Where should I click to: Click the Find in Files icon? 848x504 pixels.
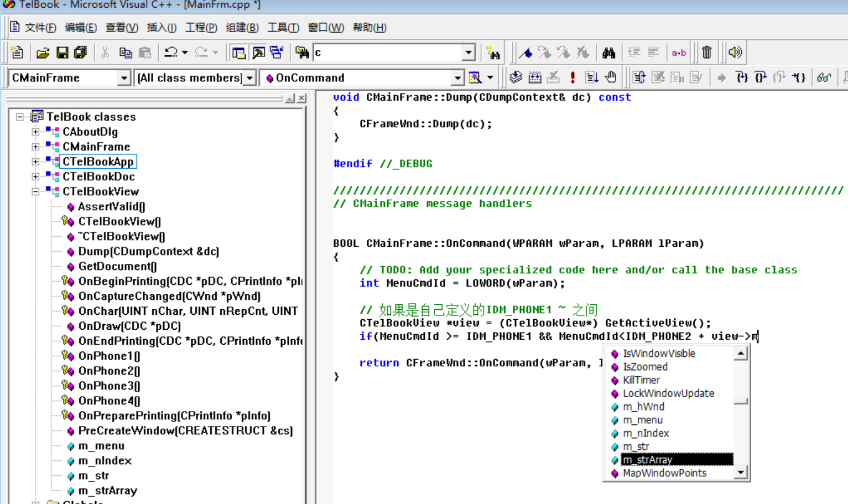click(302, 53)
